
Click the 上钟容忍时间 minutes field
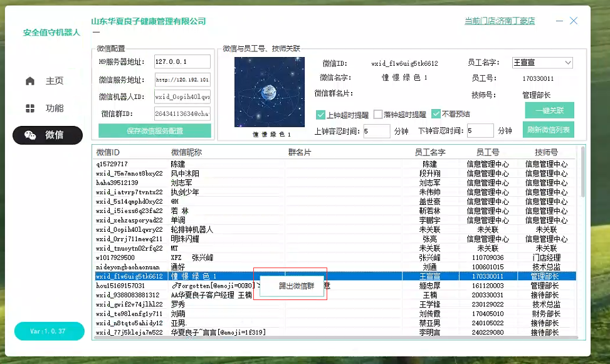pyautogui.click(x=376, y=130)
